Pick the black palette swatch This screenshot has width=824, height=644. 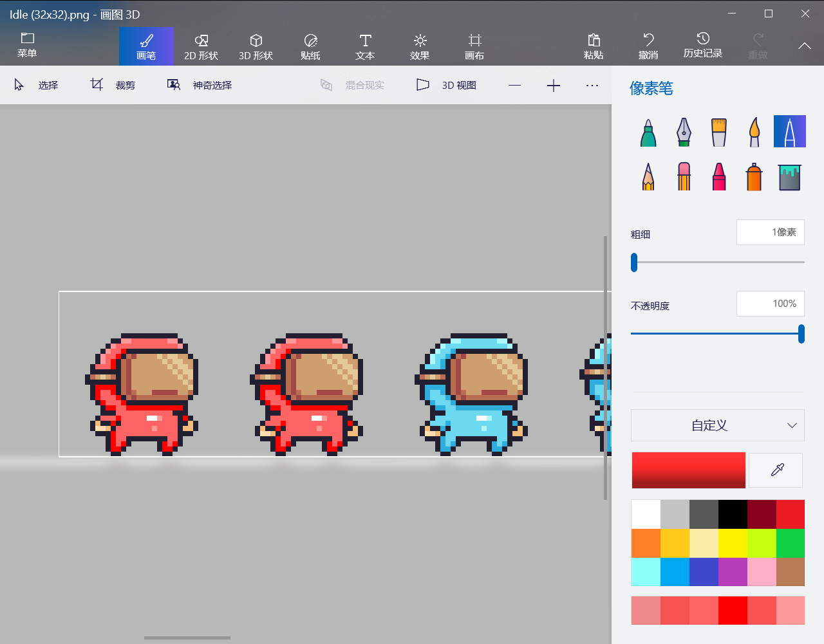(x=733, y=514)
